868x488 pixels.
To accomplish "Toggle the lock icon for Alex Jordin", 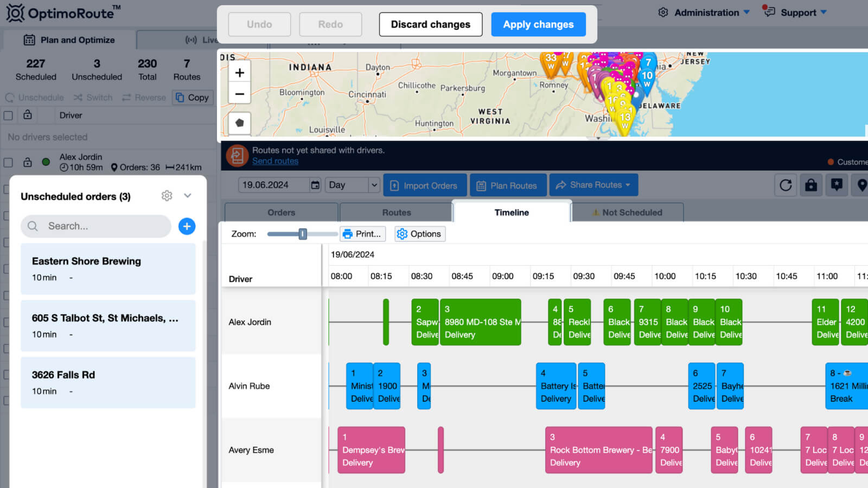I will (27, 162).
